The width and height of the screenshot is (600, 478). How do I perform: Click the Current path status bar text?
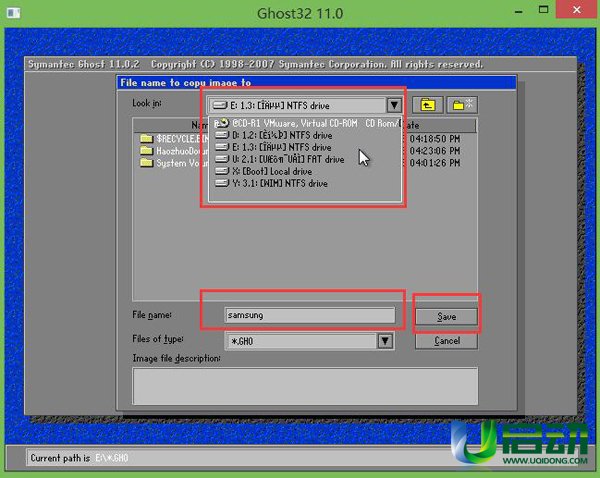point(79,458)
